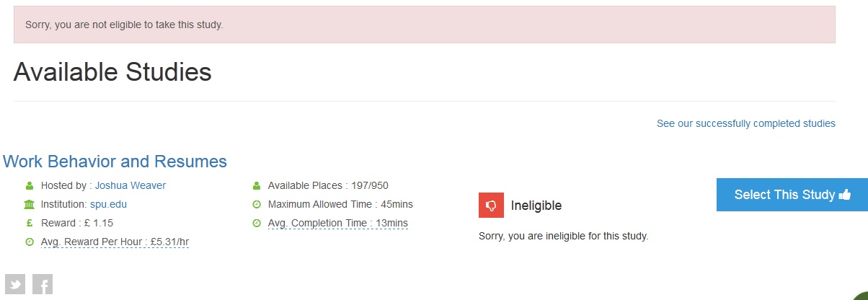868x300 pixels.
Task: Open host Joshua Weaver's profile link
Action: click(x=130, y=185)
